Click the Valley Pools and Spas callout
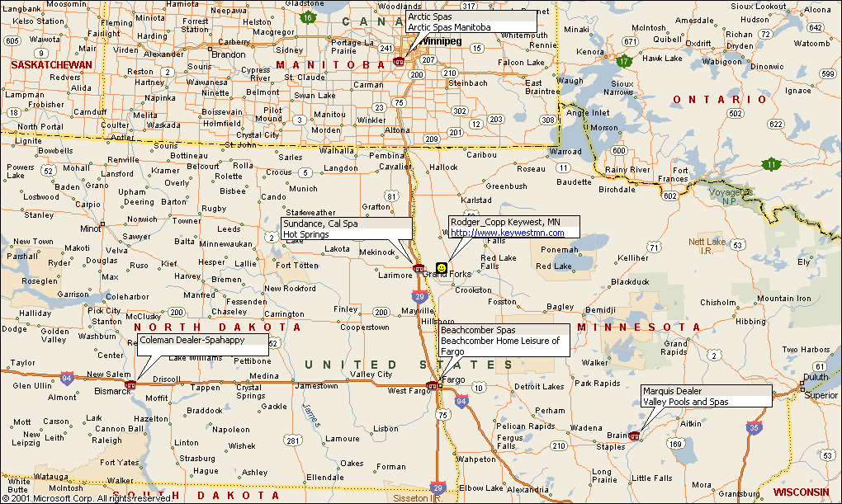The width and height of the screenshot is (842, 504). click(x=706, y=396)
